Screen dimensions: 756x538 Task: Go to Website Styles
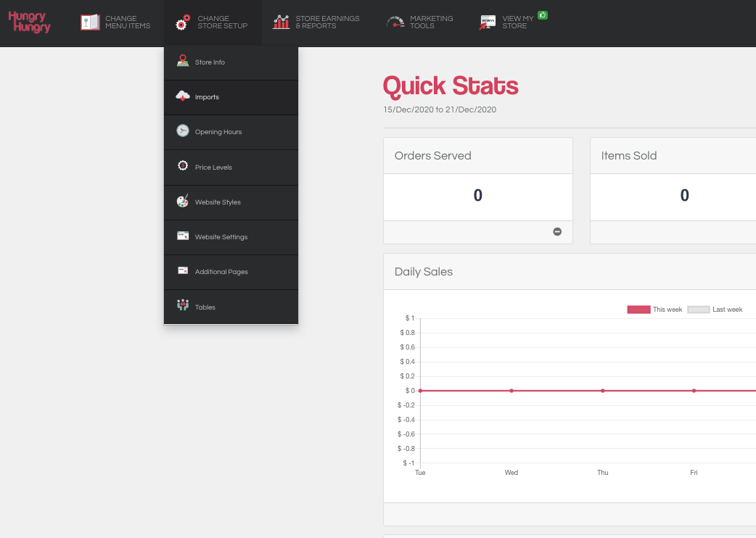(231, 202)
